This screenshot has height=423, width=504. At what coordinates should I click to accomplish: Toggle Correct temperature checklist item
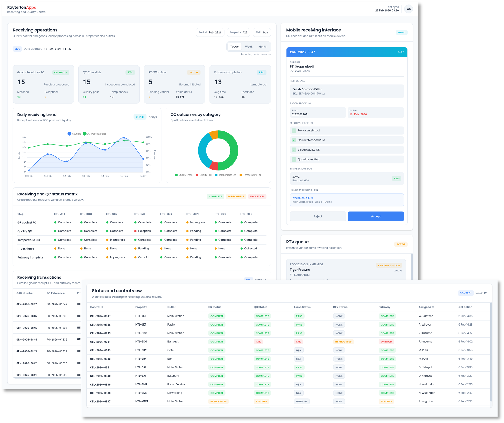click(x=294, y=140)
